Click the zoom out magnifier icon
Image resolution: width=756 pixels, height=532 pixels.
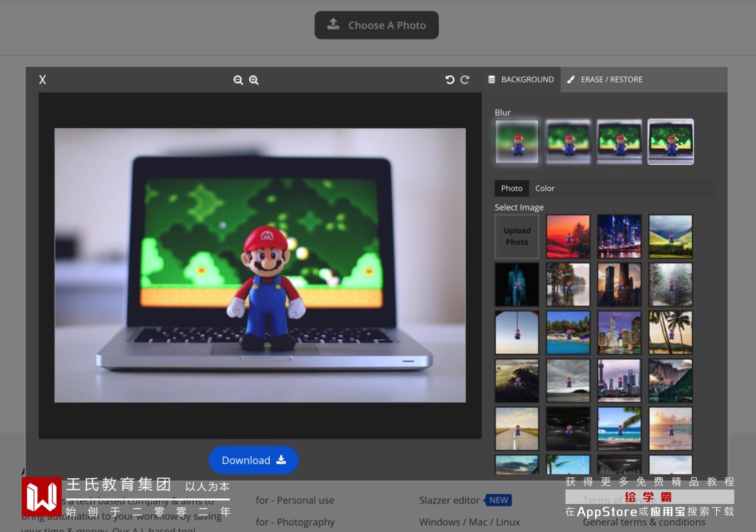[238, 80]
